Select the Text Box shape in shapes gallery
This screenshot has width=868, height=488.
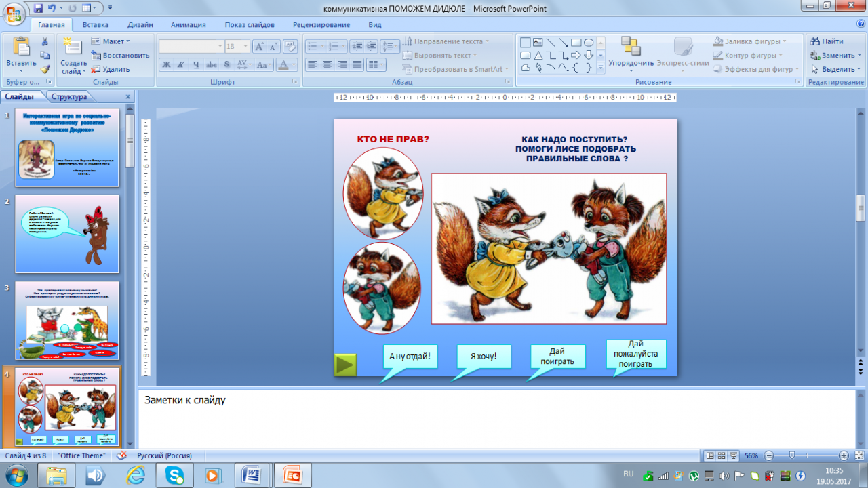point(538,42)
